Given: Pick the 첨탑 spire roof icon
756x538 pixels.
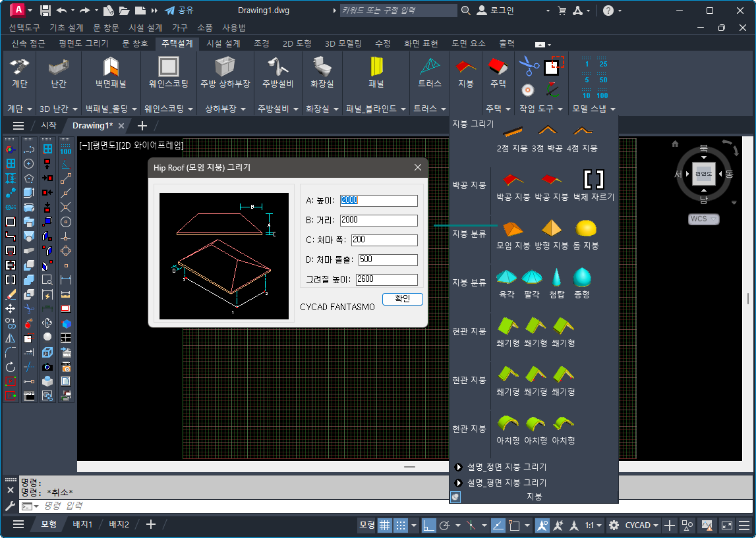Looking at the screenshot, I should tap(557, 282).
